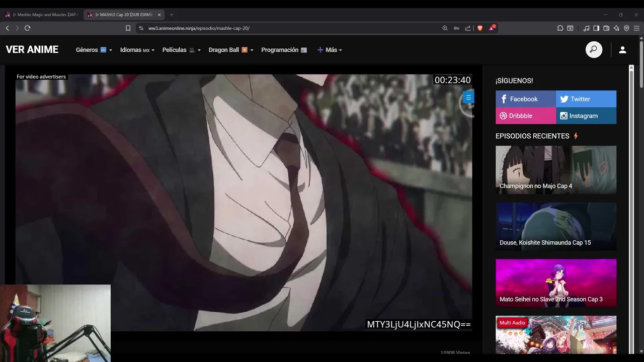Open the tab search icon
The height and width of the screenshot is (362, 644).
[x=570, y=28]
